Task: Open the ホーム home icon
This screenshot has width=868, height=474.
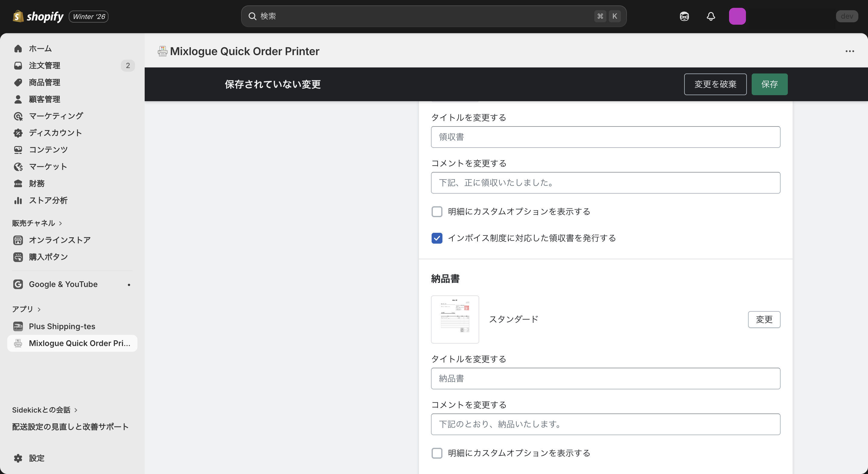Action: (18, 48)
